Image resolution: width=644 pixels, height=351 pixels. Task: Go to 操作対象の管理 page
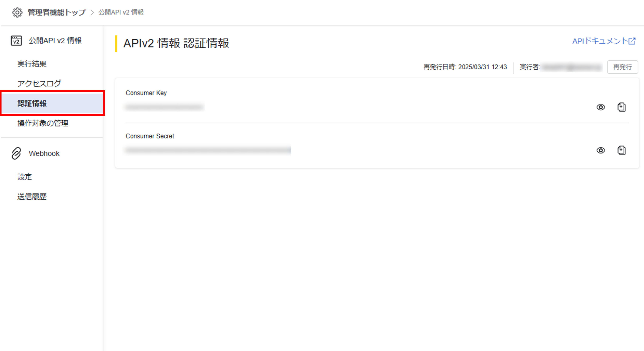43,123
